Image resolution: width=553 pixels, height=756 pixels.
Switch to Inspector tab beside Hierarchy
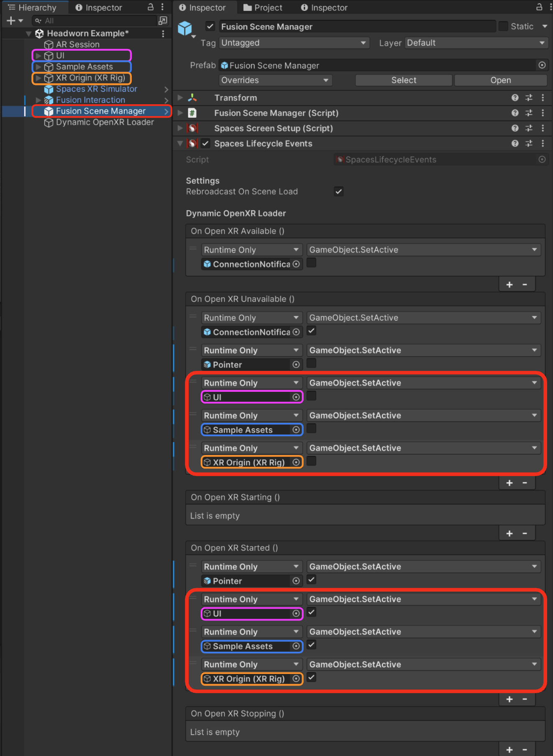click(99, 8)
